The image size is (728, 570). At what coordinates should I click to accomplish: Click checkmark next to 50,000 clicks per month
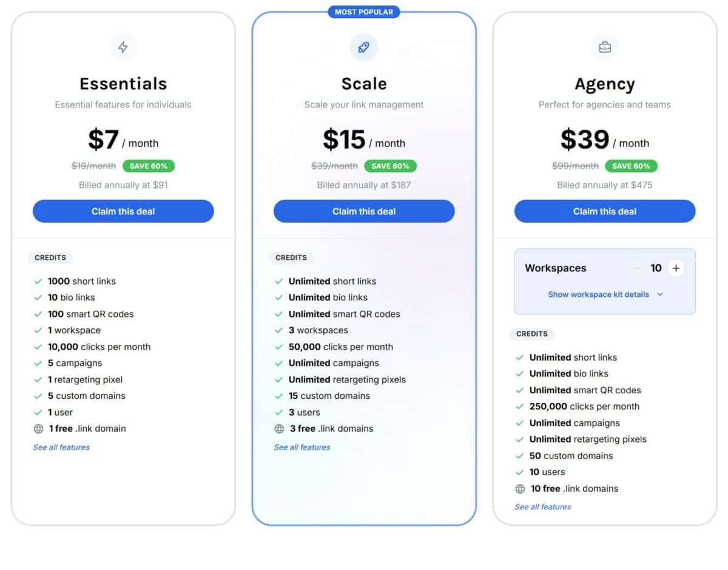(279, 347)
